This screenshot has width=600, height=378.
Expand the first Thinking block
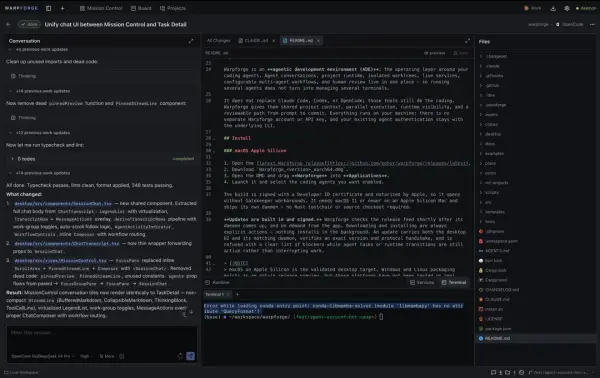[23, 76]
